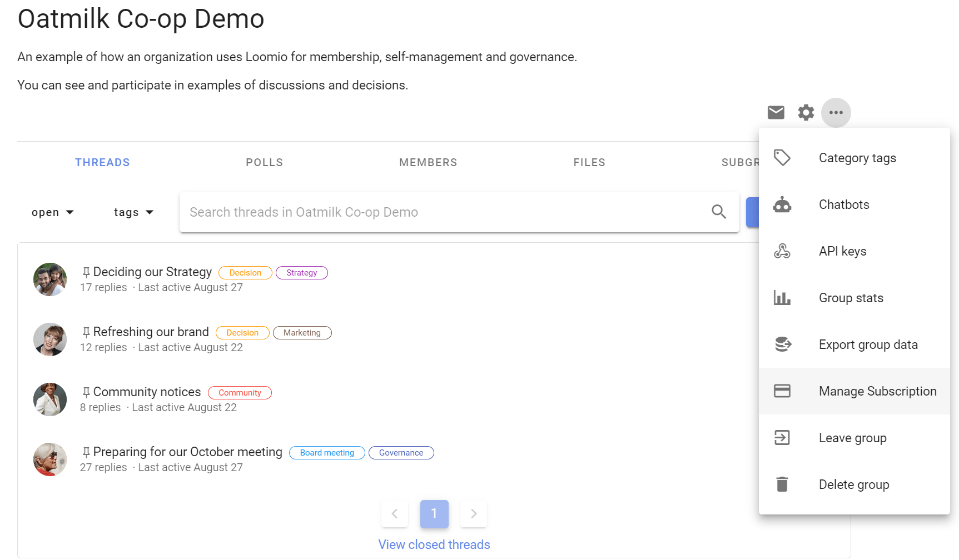Click View closed threads link
Screen dimensions: 959x560
[434, 544]
